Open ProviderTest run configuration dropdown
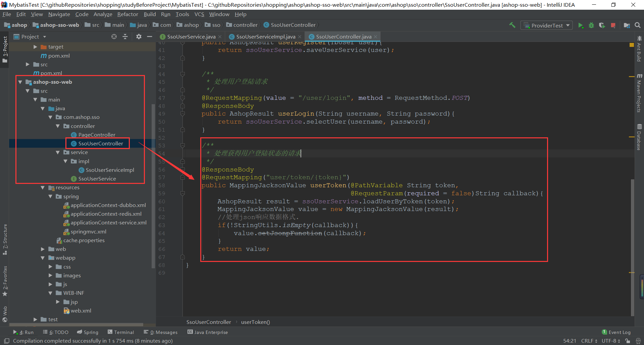644x345 pixels. pyautogui.click(x=546, y=25)
